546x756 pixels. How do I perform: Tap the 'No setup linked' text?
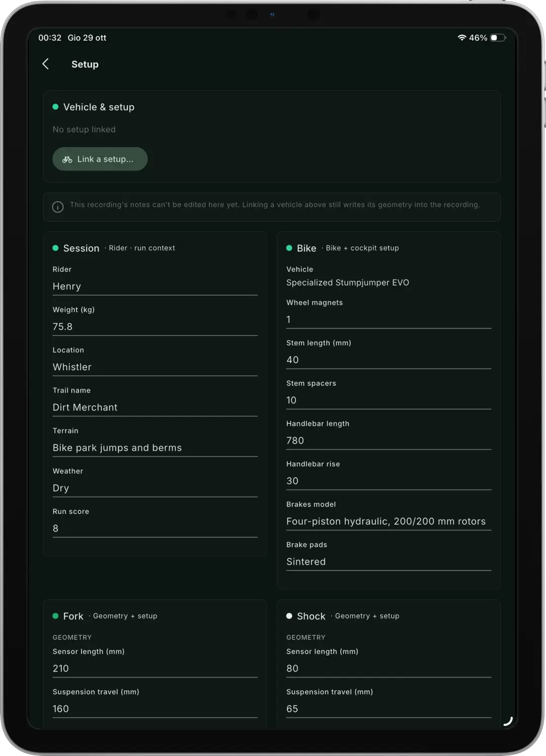click(84, 129)
